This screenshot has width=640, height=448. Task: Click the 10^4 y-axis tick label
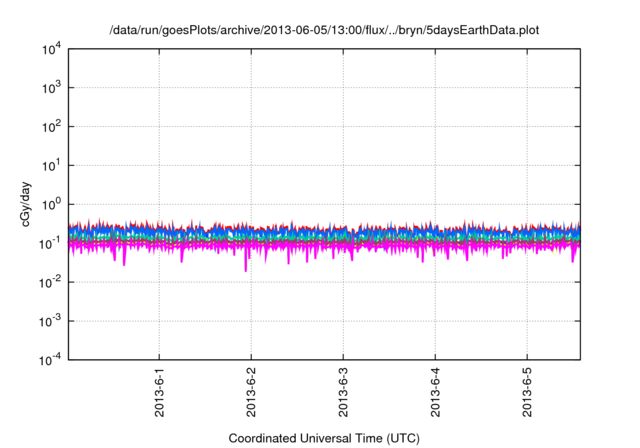tap(51, 49)
